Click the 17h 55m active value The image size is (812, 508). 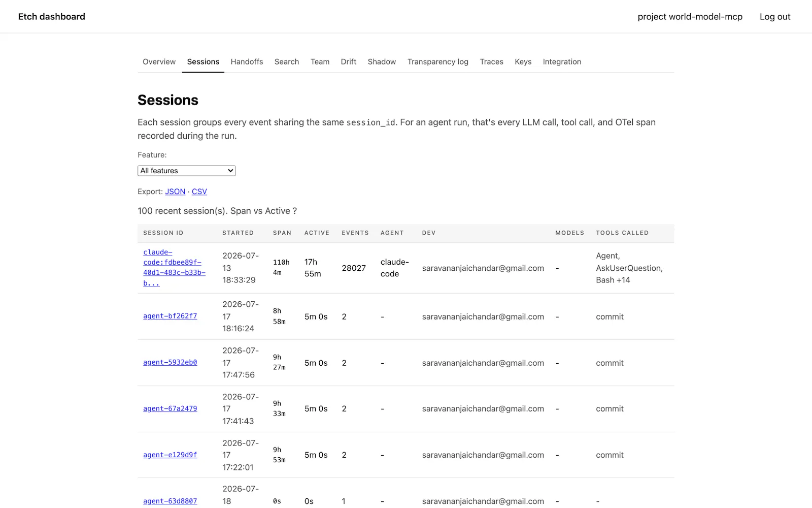313,268
